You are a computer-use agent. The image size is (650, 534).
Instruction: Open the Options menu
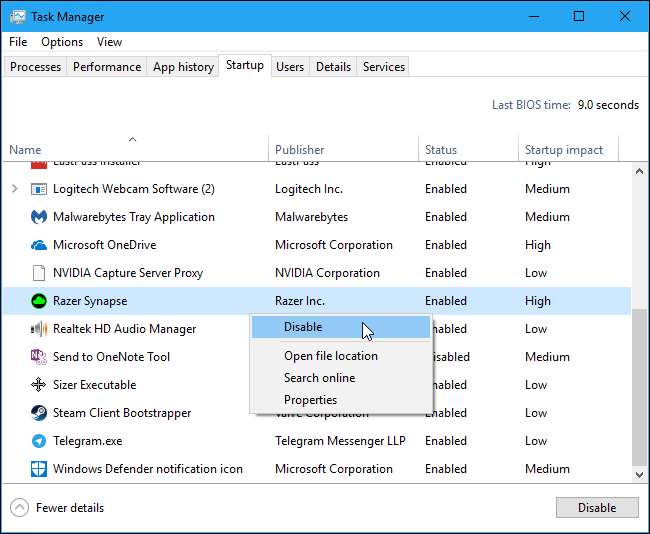pyautogui.click(x=62, y=42)
